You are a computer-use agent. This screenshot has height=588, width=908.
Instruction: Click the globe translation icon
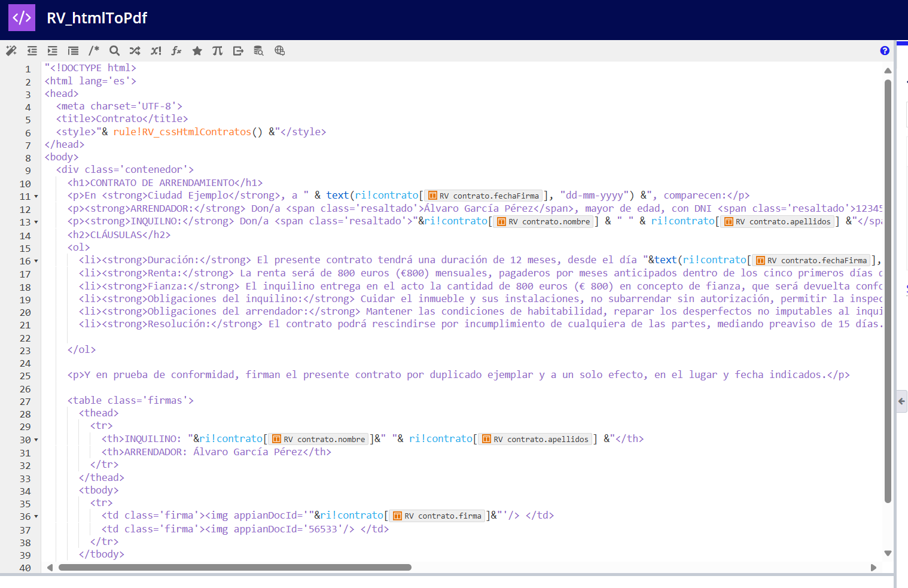(x=279, y=51)
